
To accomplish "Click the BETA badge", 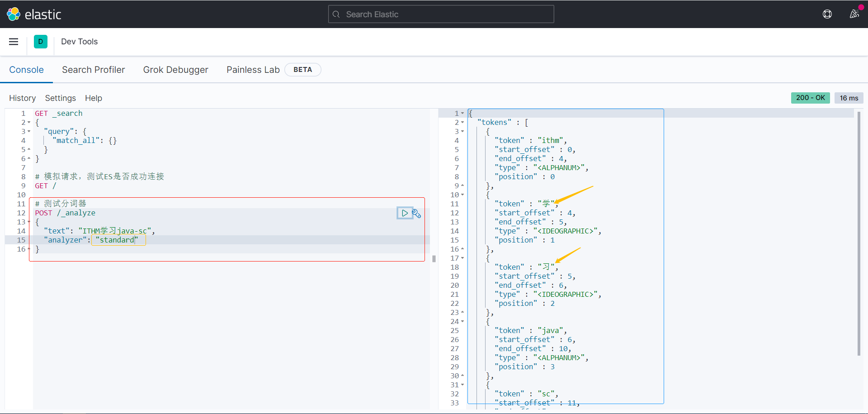I will click(303, 70).
